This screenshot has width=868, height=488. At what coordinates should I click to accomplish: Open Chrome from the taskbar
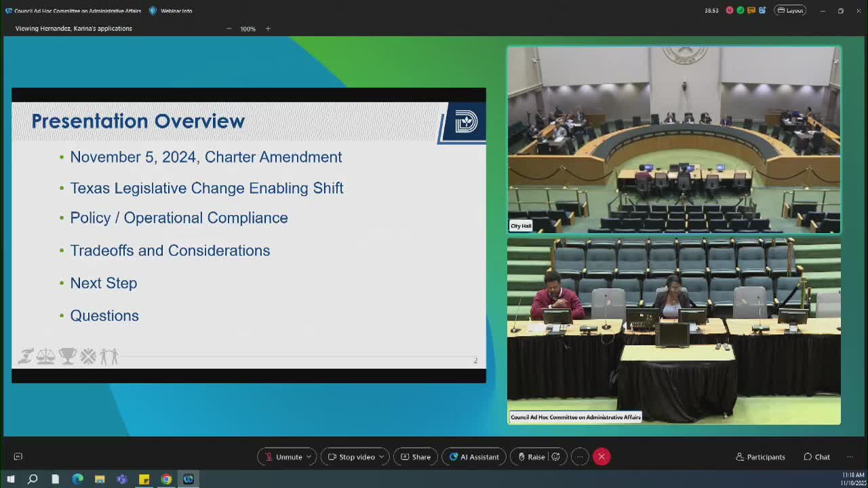[167, 479]
